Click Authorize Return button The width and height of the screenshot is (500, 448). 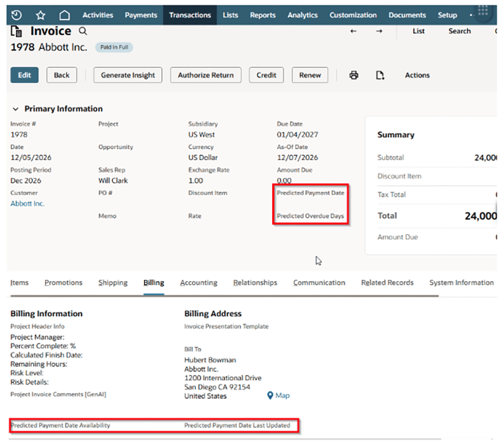[205, 75]
